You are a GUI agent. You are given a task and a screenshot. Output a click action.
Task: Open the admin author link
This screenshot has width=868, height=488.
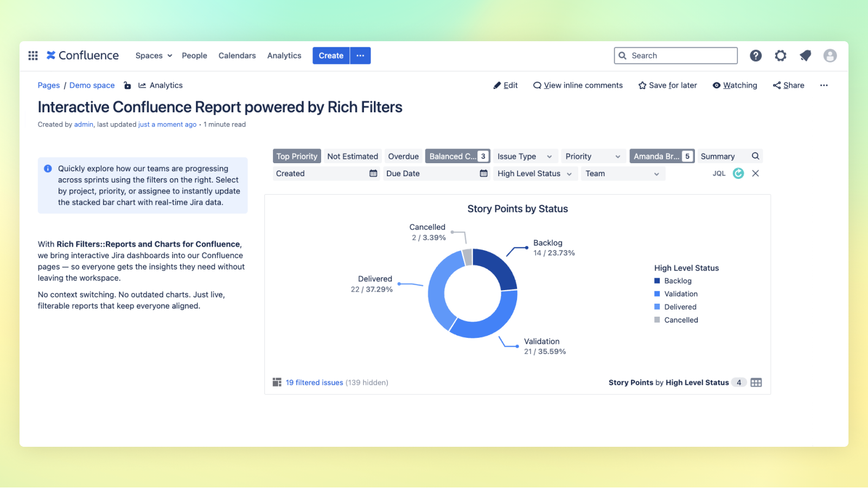84,124
